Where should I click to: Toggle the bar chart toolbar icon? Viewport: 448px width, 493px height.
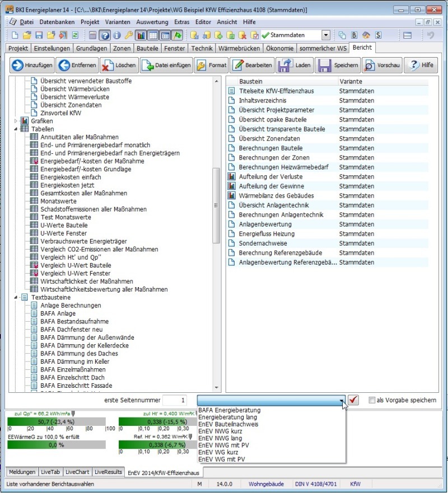(141, 35)
